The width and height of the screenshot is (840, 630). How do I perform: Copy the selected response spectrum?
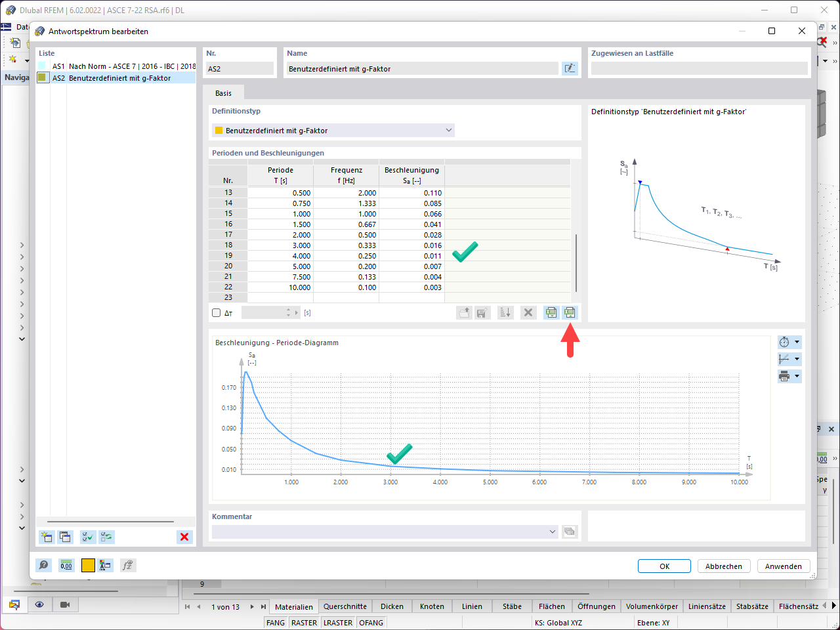pos(65,537)
